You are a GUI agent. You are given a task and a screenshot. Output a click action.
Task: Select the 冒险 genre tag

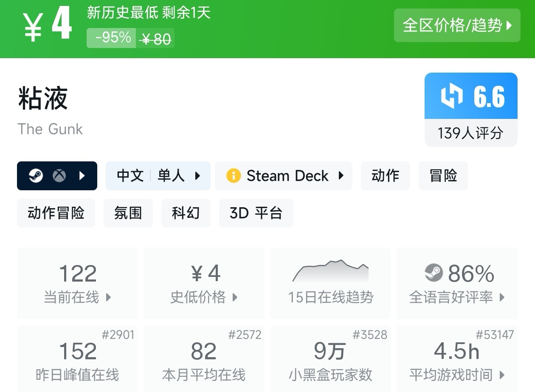coord(443,176)
